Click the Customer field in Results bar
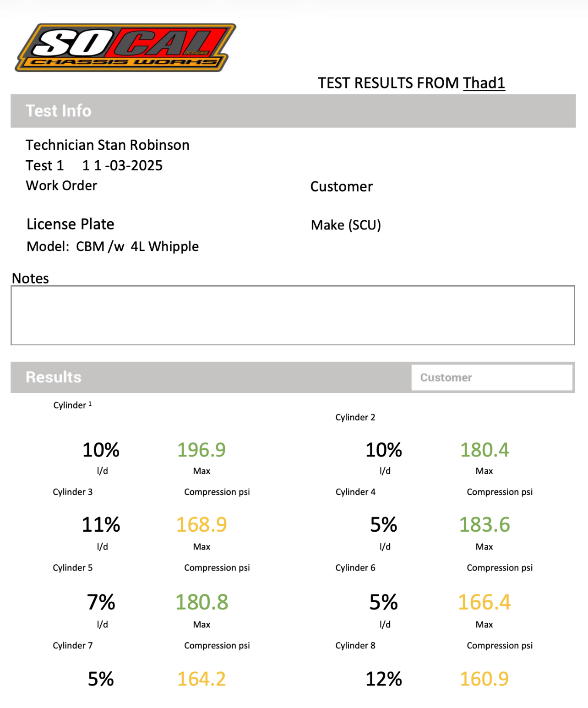Viewport: 588px width, 708px height. [492, 377]
